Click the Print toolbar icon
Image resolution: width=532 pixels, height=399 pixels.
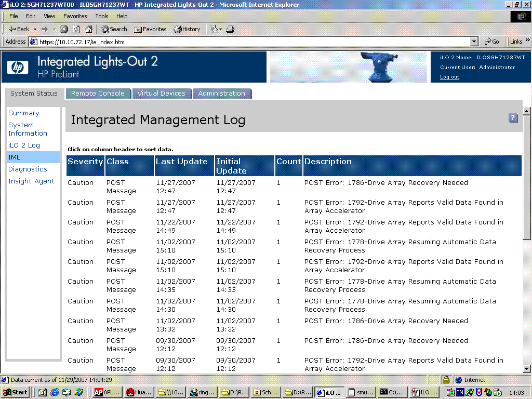[x=230, y=29]
